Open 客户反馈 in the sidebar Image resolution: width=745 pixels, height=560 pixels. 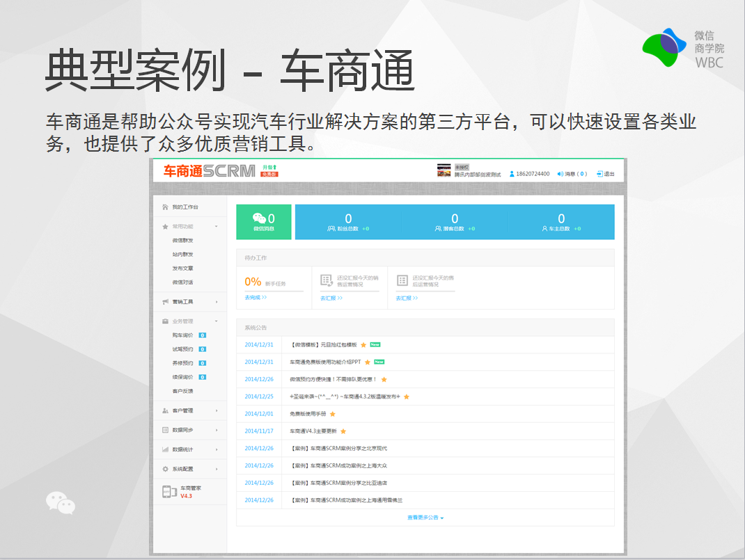pos(182,391)
